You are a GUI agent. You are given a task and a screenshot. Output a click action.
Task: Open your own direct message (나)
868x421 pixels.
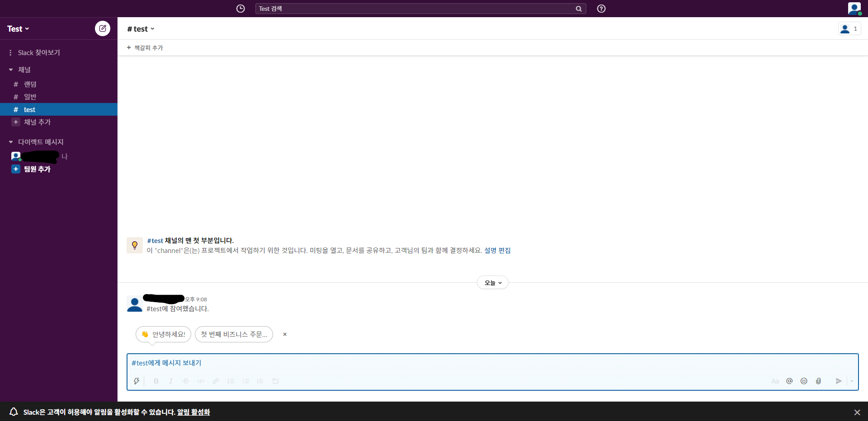[59, 156]
